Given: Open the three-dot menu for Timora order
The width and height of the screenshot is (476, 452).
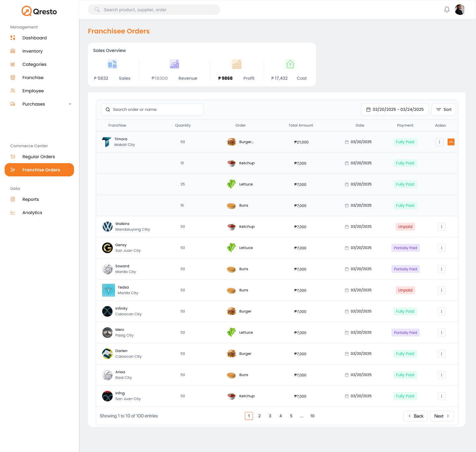Looking at the screenshot, I should (439, 142).
